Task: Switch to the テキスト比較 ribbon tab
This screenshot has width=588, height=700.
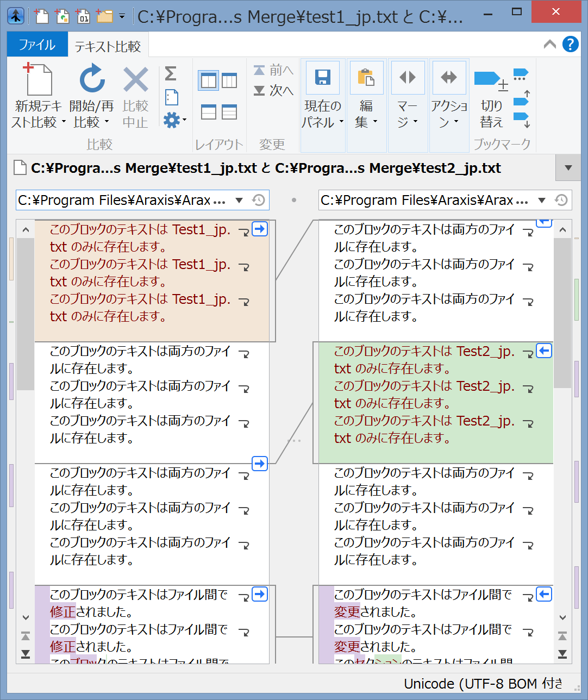Action: click(x=108, y=47)
